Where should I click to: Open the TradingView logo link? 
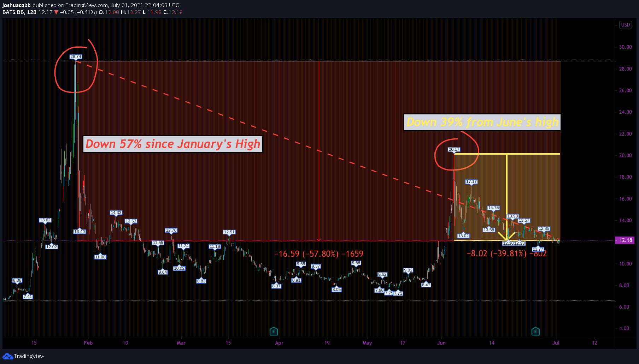pyautogui.click(x=23, y=356)
